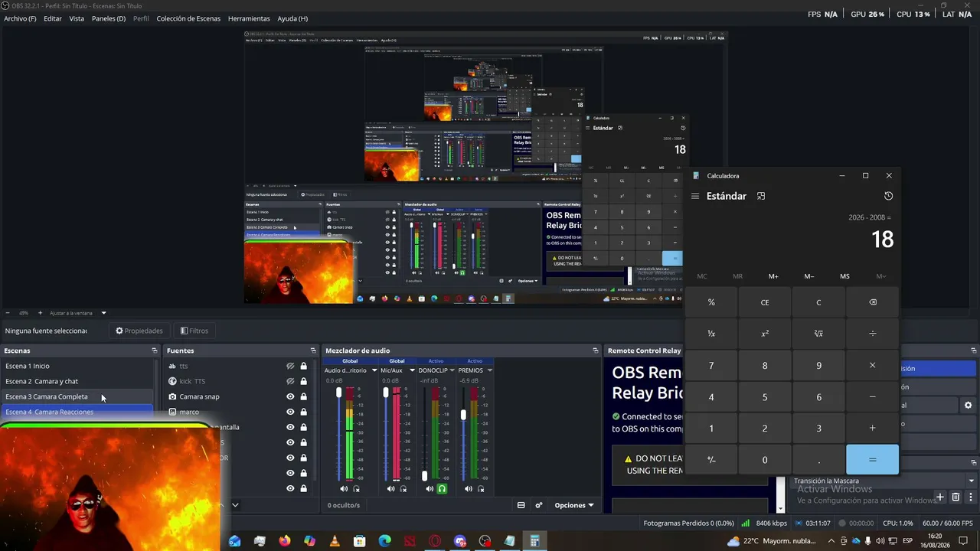Unlock the Camara snap source
Viewport: 980px width, 551px height.
[x=304, y=396]
